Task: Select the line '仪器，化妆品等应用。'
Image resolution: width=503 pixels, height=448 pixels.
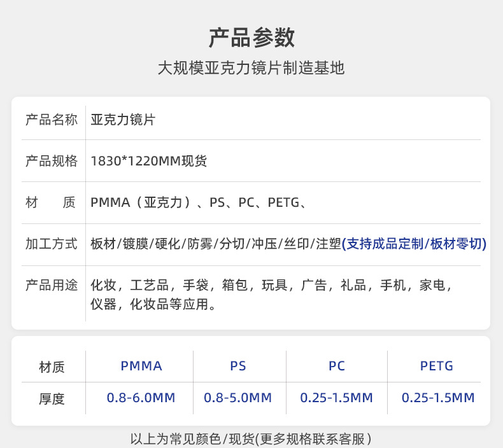Action: [x=153, y=304]
